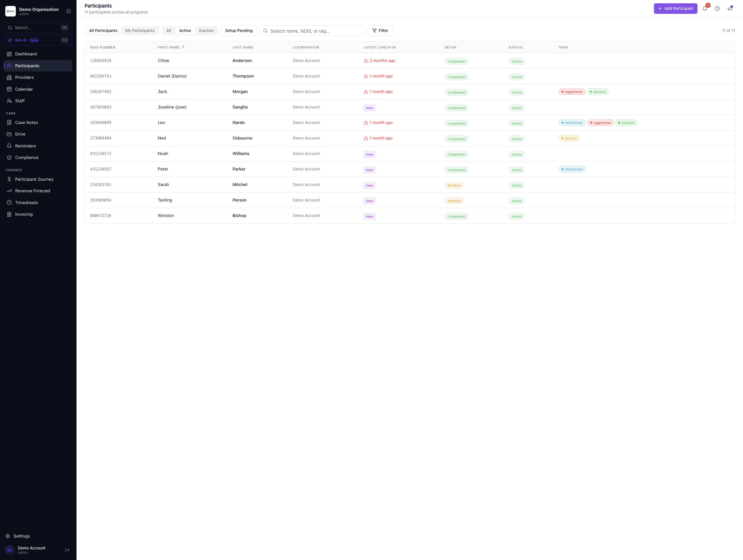The height and width of the screenshot is (560, 743).
Task: Click the Seizure tag on Ned Osbourne
Action: (569, 138)
